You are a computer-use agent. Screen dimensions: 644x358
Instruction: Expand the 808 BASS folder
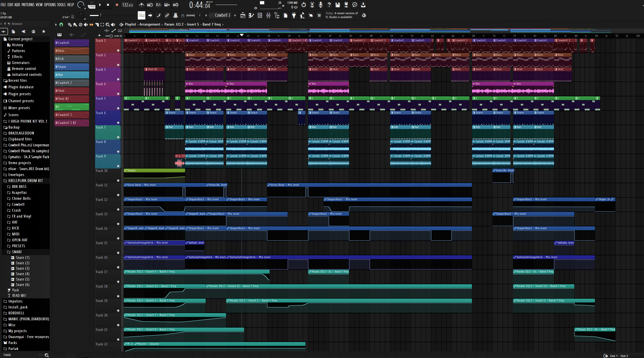point(19,187)
